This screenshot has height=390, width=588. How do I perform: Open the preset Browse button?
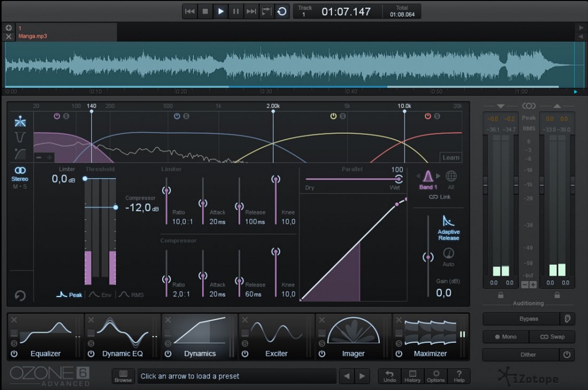[123, 376]
